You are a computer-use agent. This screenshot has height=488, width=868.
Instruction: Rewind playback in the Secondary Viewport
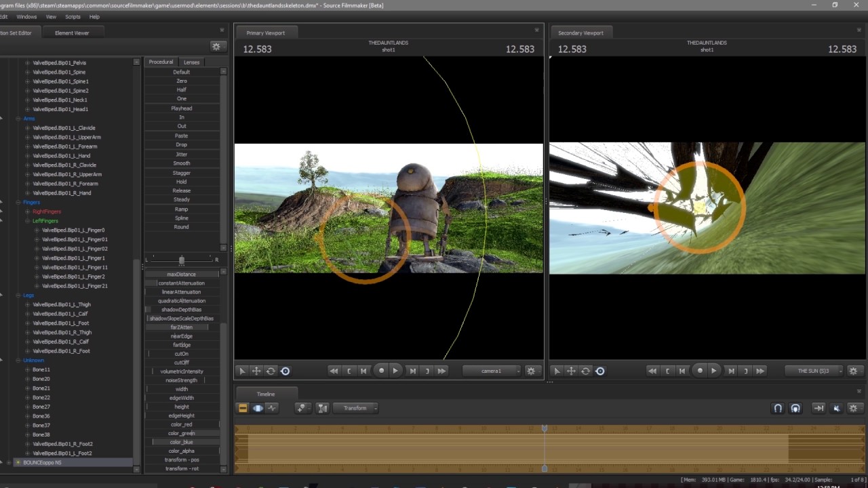[652, 371]
